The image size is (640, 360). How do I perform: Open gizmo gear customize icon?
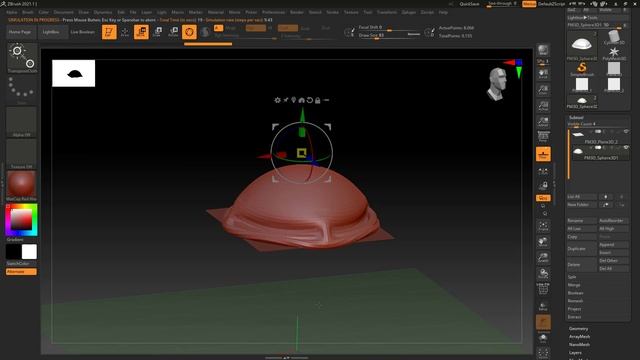click(278, 100)
